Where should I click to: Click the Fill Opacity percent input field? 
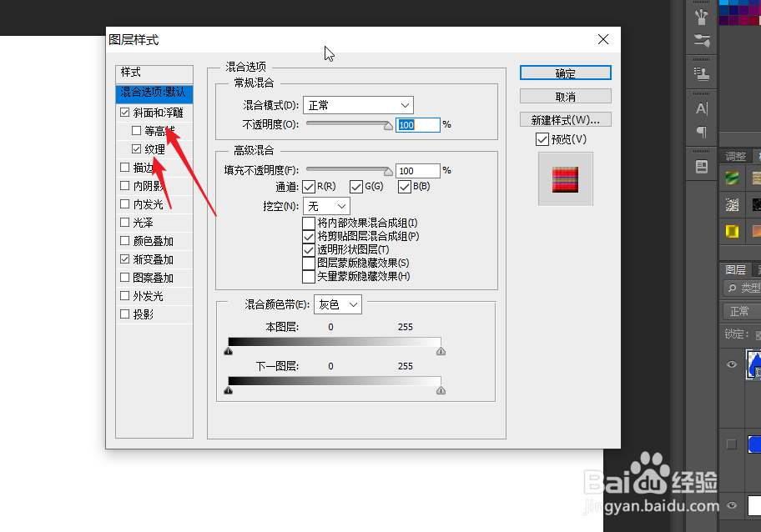coord(418,171)
